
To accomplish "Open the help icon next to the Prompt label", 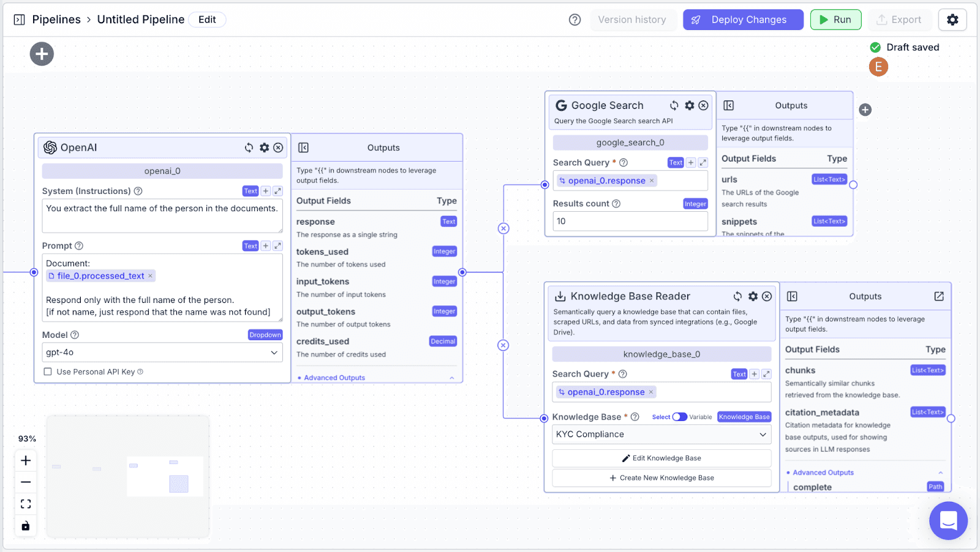I will [x=79, y=246].
